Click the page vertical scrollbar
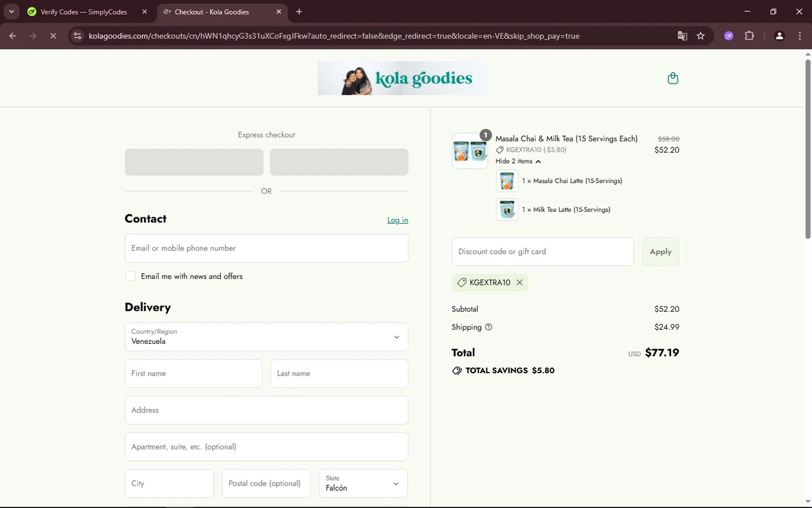The height and width of the screenshot is (508, 812). point(808,149)
